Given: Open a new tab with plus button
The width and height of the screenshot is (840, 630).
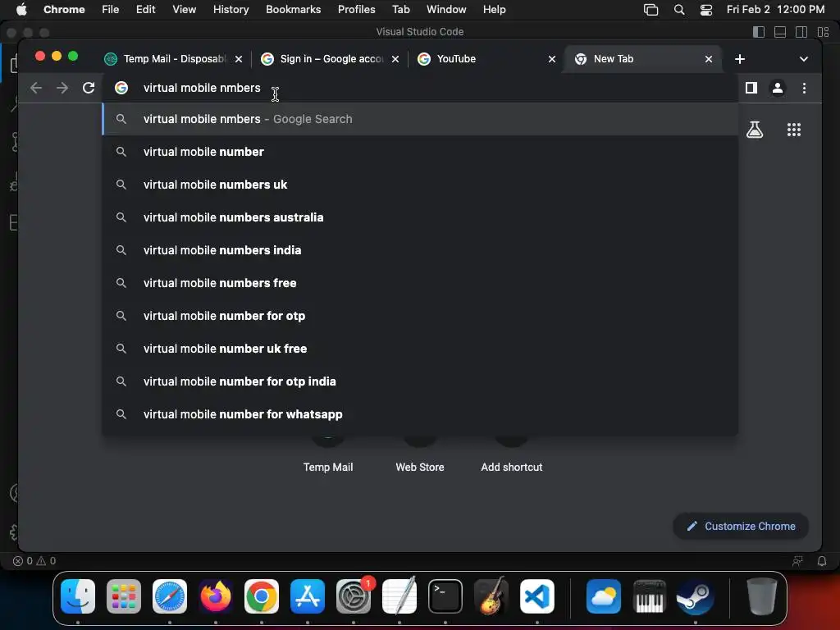Looking at the screenshot, I should click(x=739, y=59).
